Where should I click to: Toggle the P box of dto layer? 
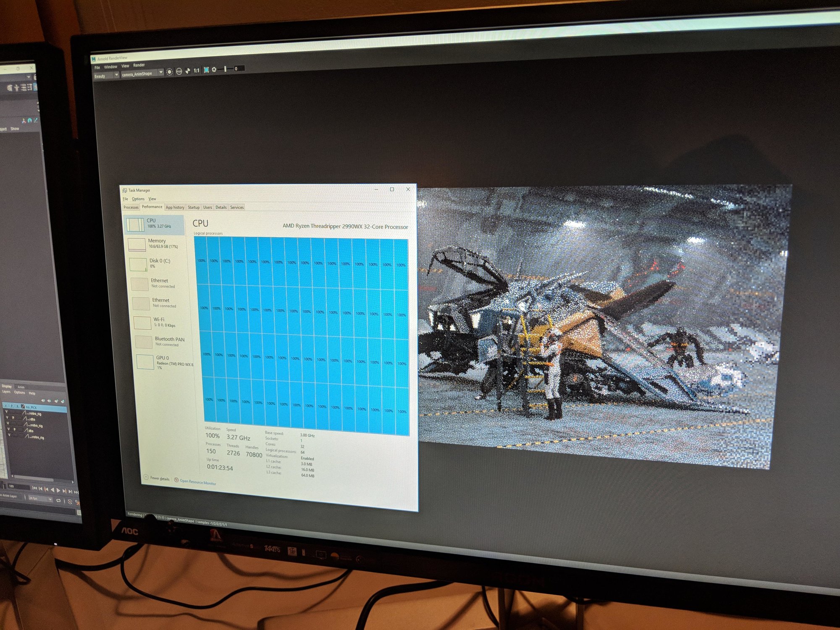click(x=14, y=429)
